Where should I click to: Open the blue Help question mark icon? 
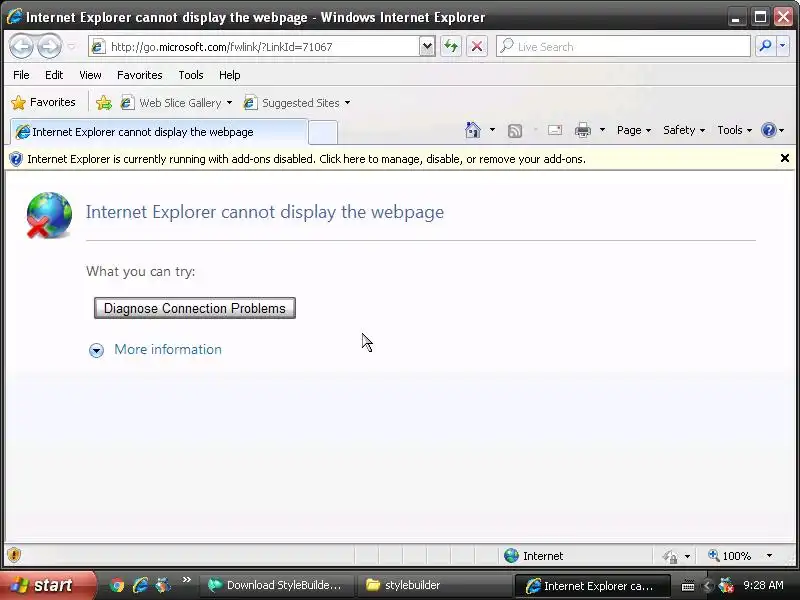772,130
